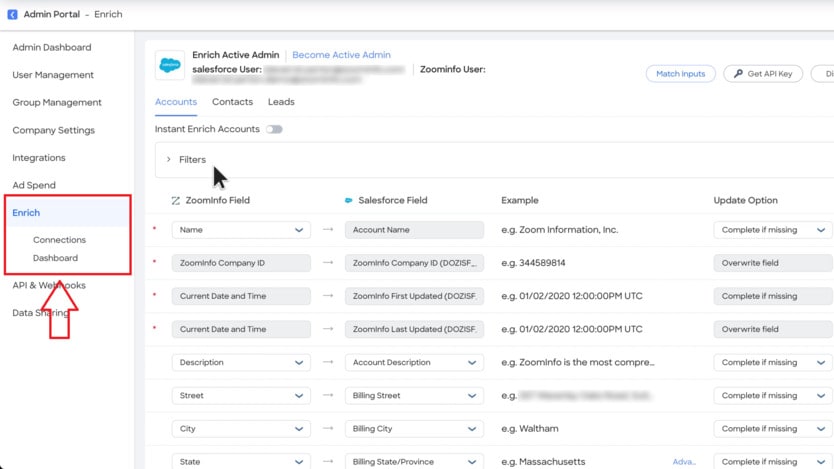Open update option dropdown for State row
Image resolution: width=834 pixels, height=469 pixels.
(773, 462)
